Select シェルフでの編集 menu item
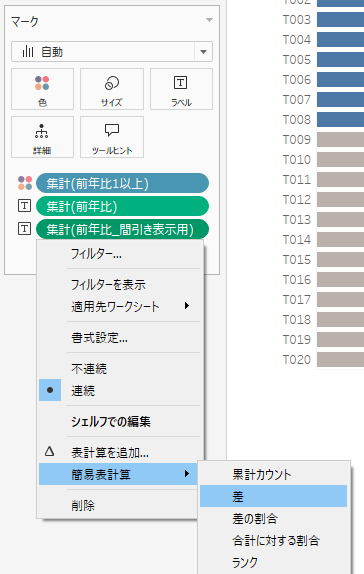This screenshot has height=574, width=364. tap(119, 422)
